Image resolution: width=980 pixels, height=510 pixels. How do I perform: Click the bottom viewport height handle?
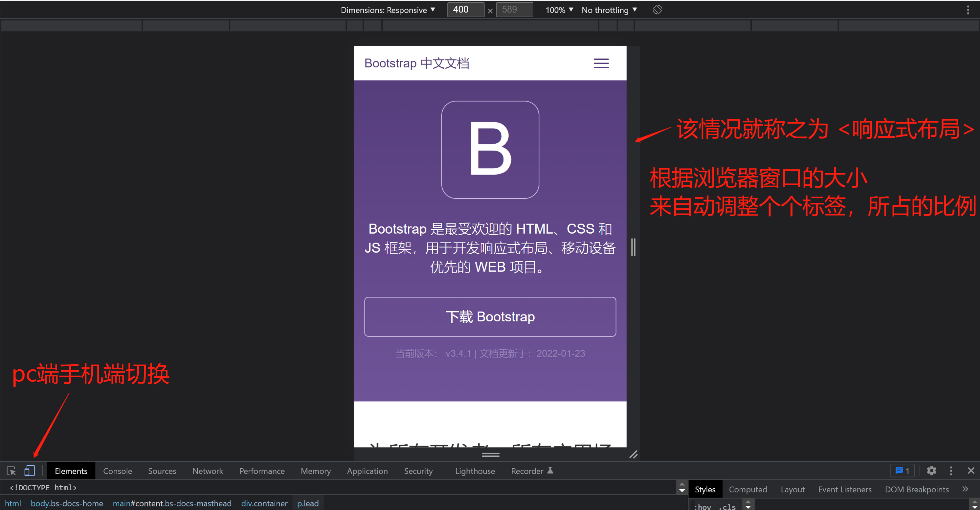pyautogui.click(x=490, y=454)
